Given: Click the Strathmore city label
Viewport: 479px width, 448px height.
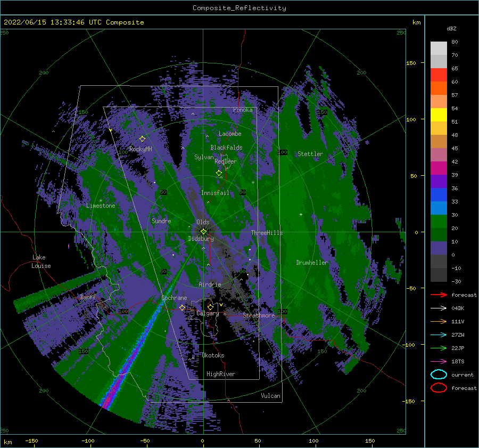Looking at the screenshot, I should pos(259,315).
